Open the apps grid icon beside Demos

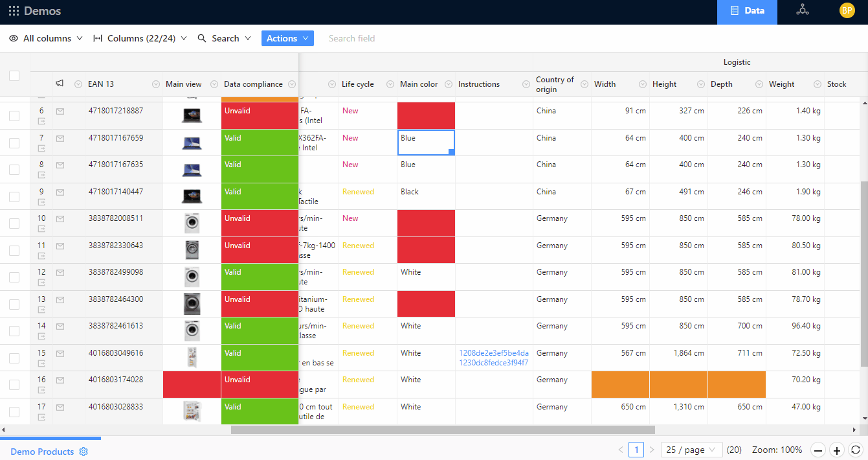tap(14, 11)
